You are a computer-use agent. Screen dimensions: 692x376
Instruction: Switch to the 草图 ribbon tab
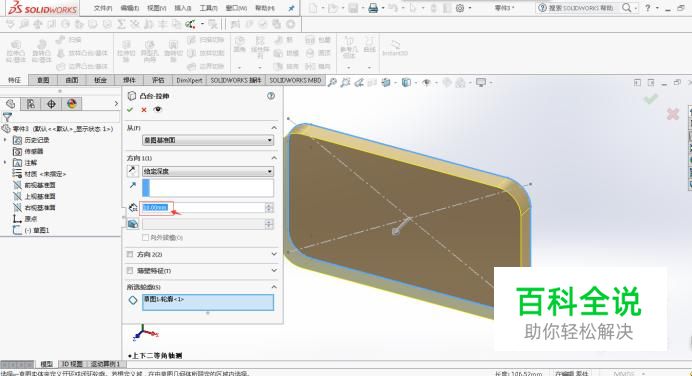pyautogui.click(x=43, y=80)
